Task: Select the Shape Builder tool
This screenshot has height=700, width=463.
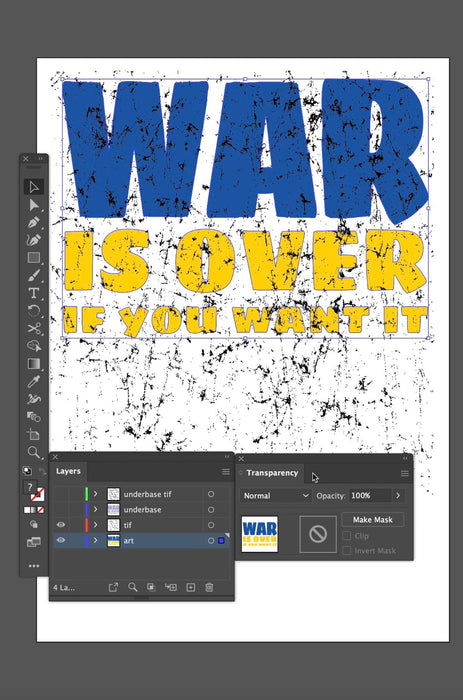Action: pyautogui.click(x=33, y=346)
